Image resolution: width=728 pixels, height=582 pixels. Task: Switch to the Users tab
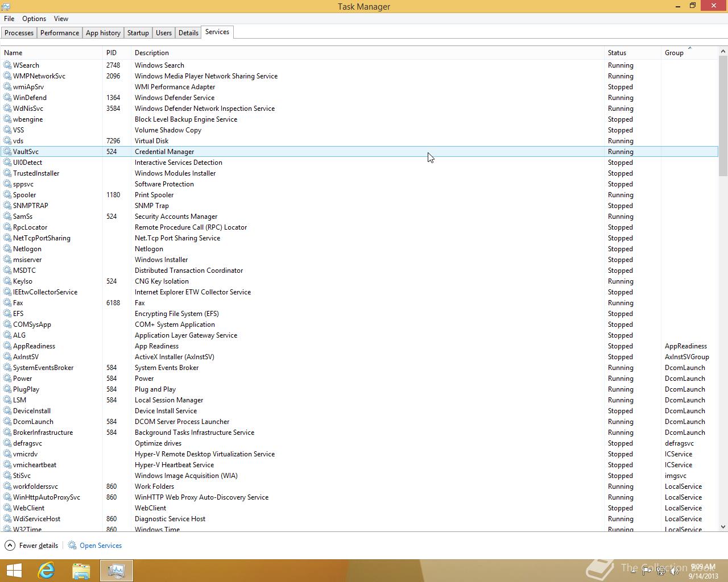(164, 33)
